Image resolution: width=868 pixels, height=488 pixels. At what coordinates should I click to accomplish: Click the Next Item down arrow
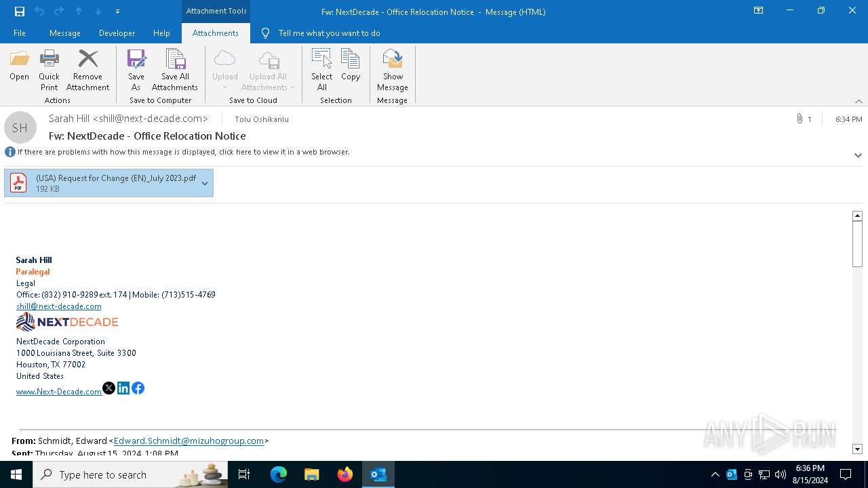click(98, 12)
